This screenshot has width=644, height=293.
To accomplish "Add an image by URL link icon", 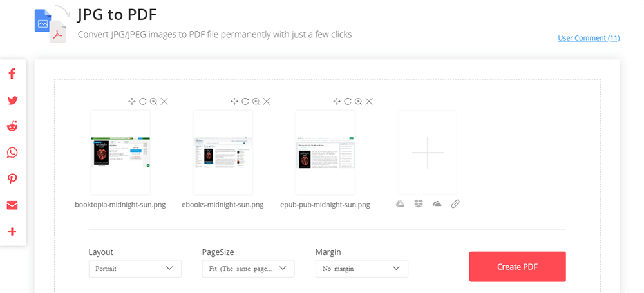I will click(x=455, y=203).
